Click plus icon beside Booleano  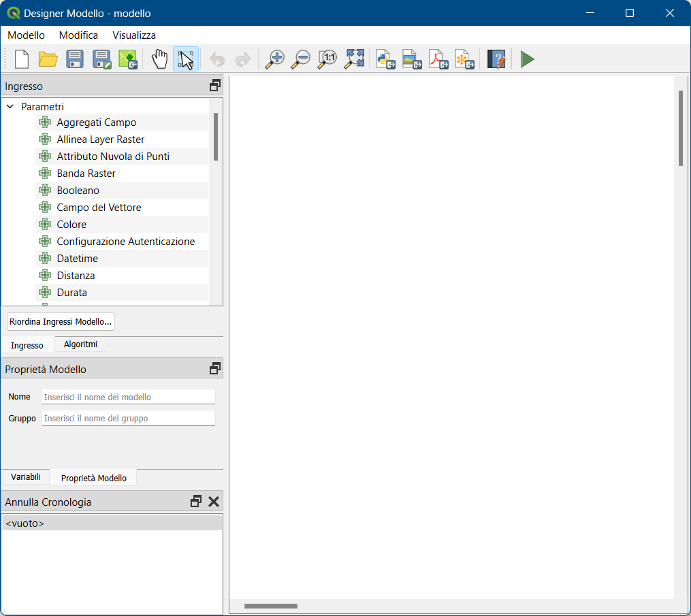coord(45,191)
